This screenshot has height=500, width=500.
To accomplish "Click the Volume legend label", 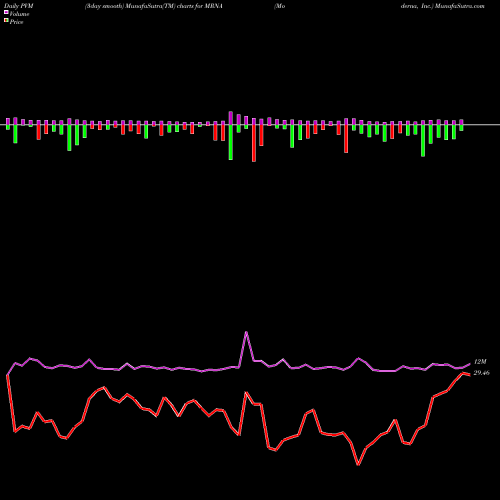I will click(x=19, y=14).
